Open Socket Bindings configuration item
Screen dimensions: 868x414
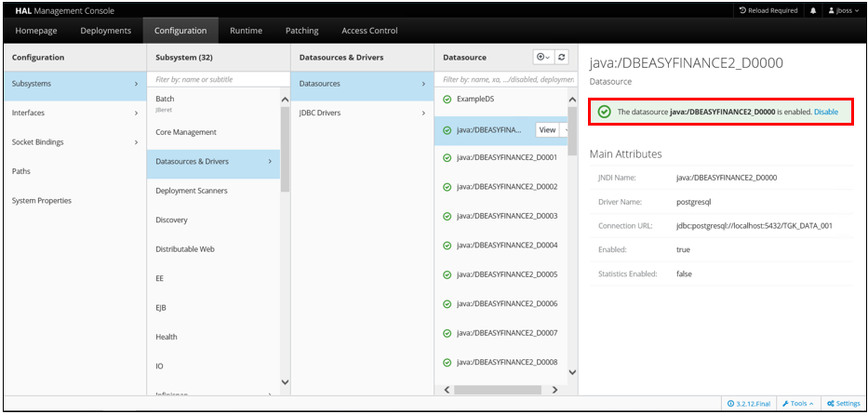(x=75, y=142)
